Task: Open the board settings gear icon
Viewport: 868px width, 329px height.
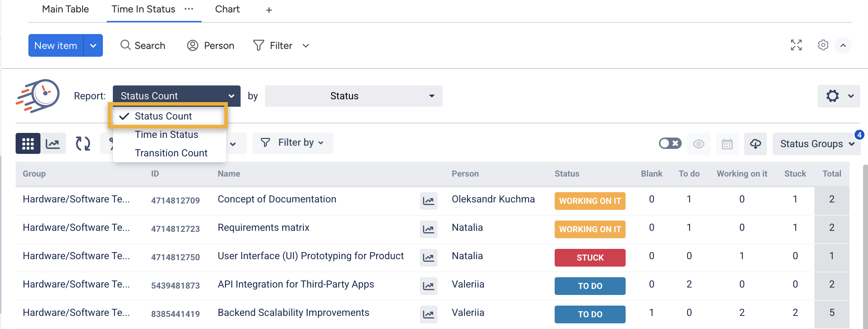Action: [x=823, y=45]
